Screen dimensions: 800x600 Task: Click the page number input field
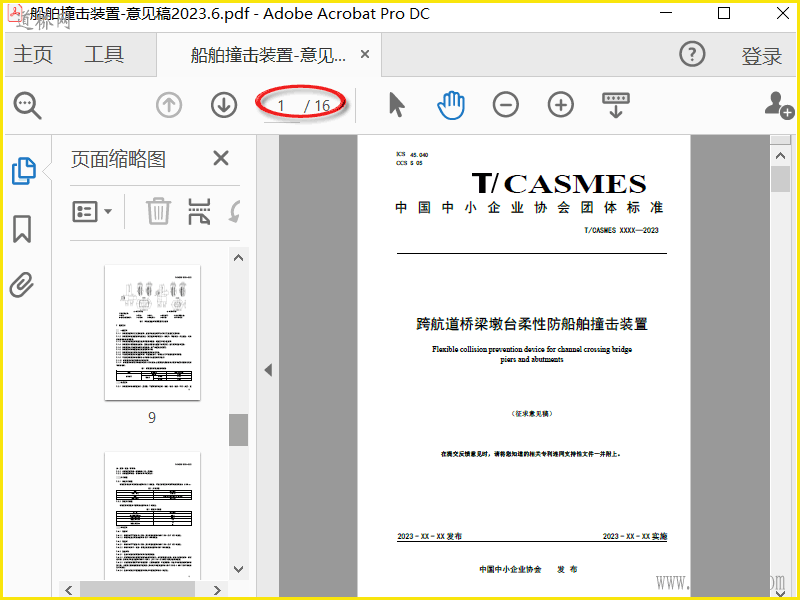click(x=281, y=106)
